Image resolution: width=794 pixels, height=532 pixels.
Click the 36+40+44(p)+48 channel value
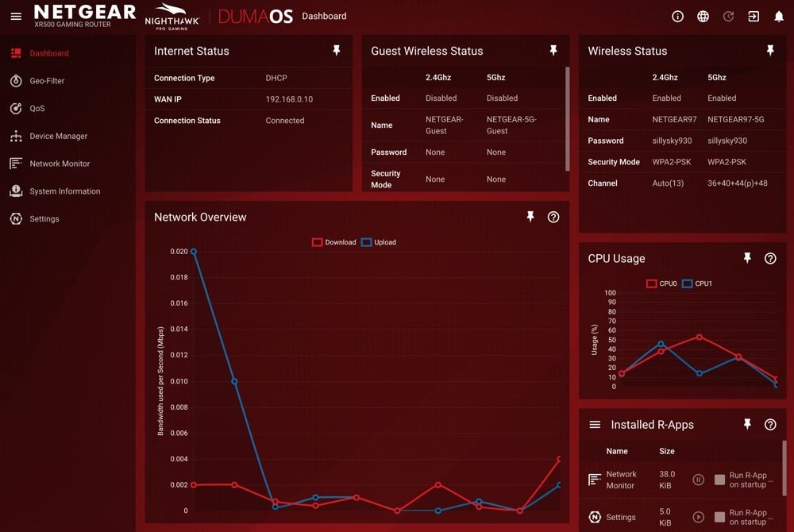pyautogui.click(x=738, y=183)
